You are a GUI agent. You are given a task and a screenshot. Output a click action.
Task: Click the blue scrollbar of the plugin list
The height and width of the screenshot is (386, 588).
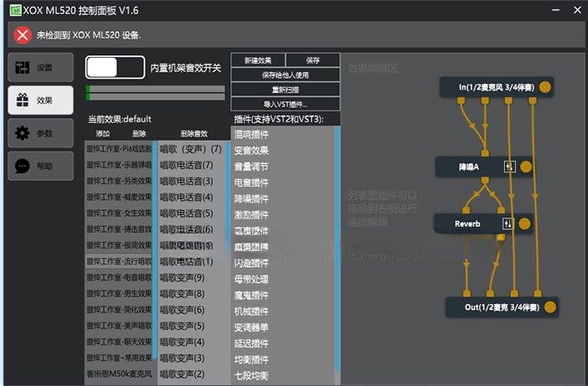click(338, 249)
